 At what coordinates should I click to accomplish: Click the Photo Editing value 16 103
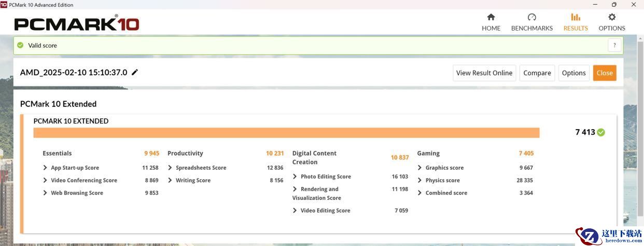point(400,176)
